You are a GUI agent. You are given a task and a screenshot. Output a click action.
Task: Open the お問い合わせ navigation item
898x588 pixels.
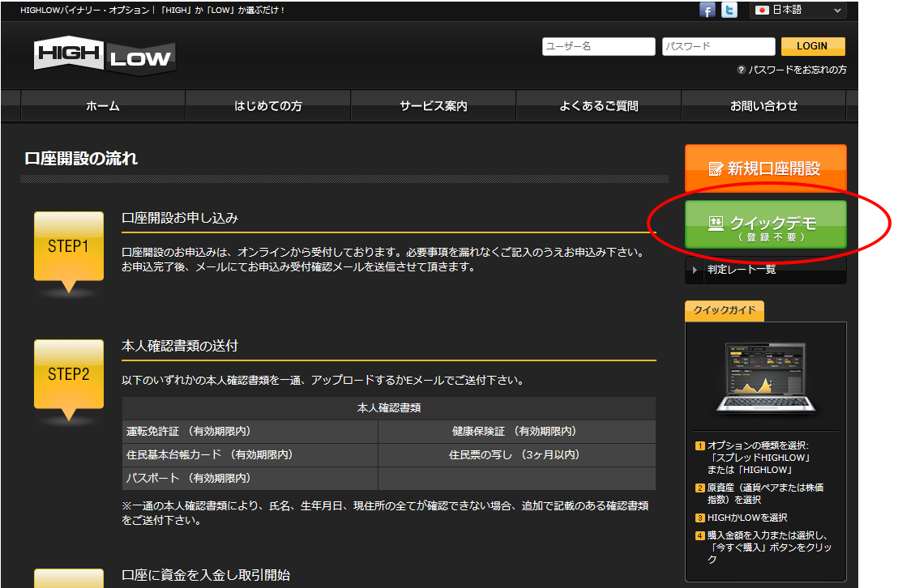tap(763, 106)
